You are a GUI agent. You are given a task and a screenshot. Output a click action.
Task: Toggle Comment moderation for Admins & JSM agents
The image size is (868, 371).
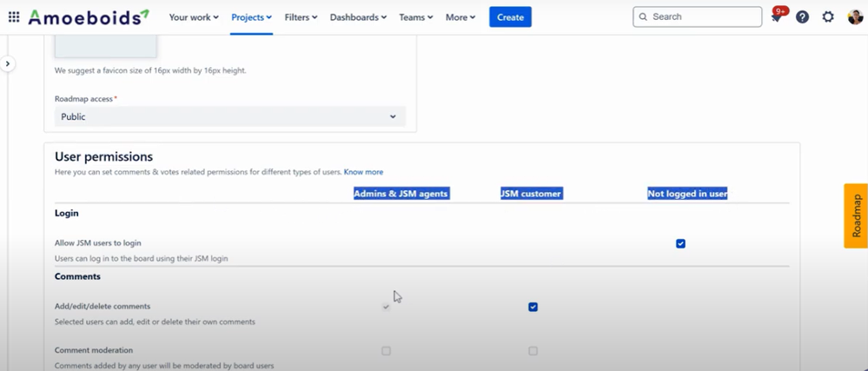click(386, 351)
